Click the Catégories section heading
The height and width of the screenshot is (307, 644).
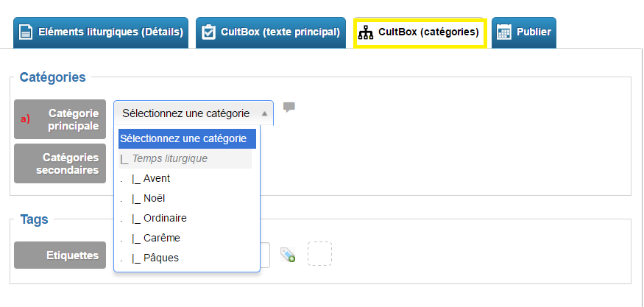(x=52, y=77)
